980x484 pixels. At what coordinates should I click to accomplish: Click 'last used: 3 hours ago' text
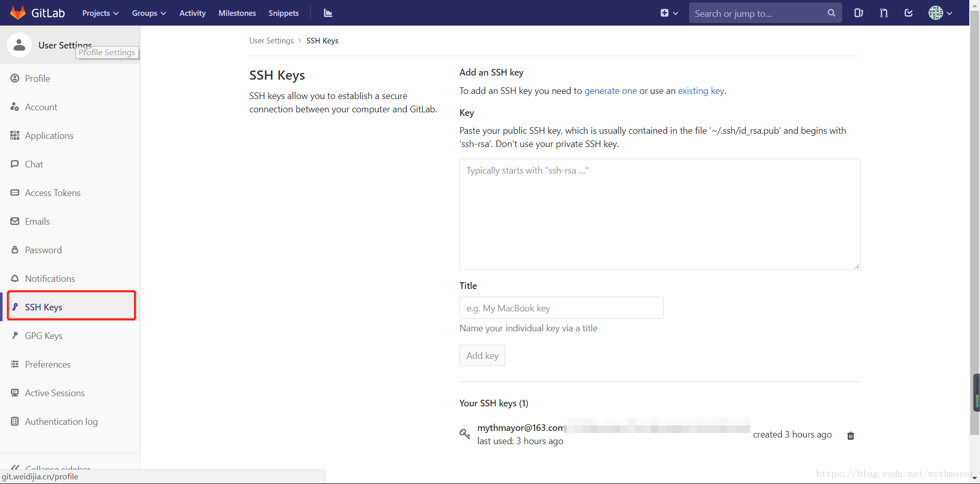[x=520, y=441]
